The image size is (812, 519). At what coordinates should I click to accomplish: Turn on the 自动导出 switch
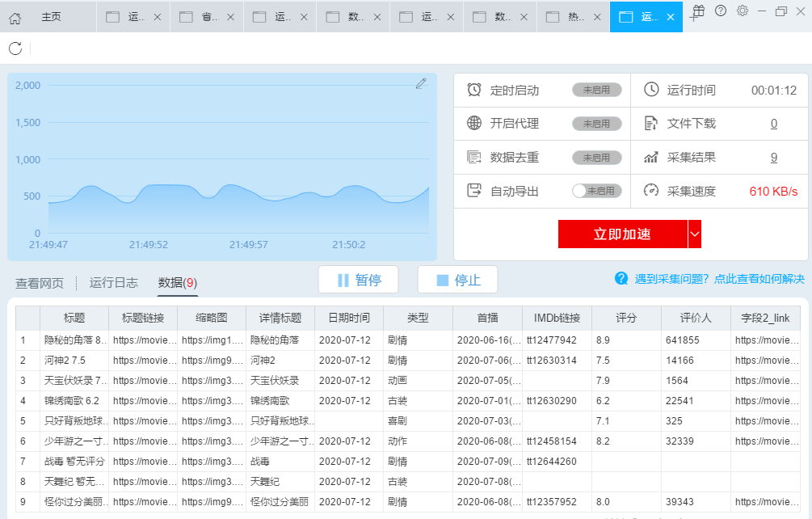point(596,191)
